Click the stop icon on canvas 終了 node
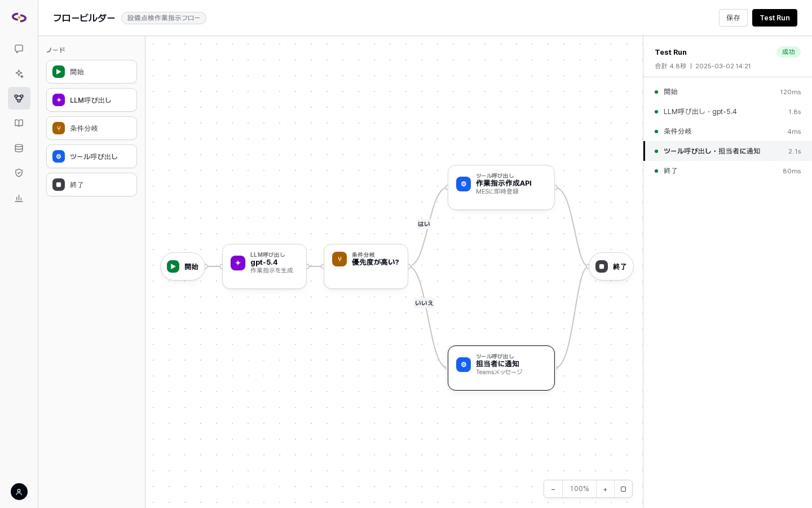 click(602, 266)
